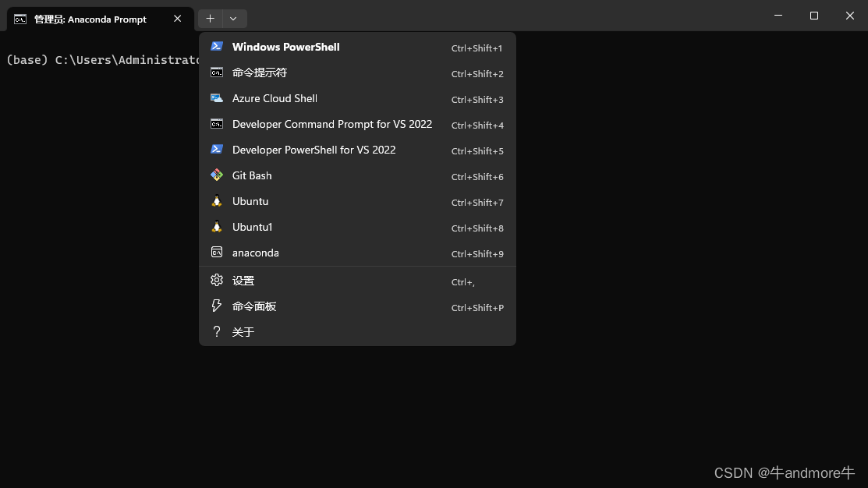Screen dimensions: 868x488
Task: Click the Ctrl+Shift+5 shortcut label
Action: point(477,151)
